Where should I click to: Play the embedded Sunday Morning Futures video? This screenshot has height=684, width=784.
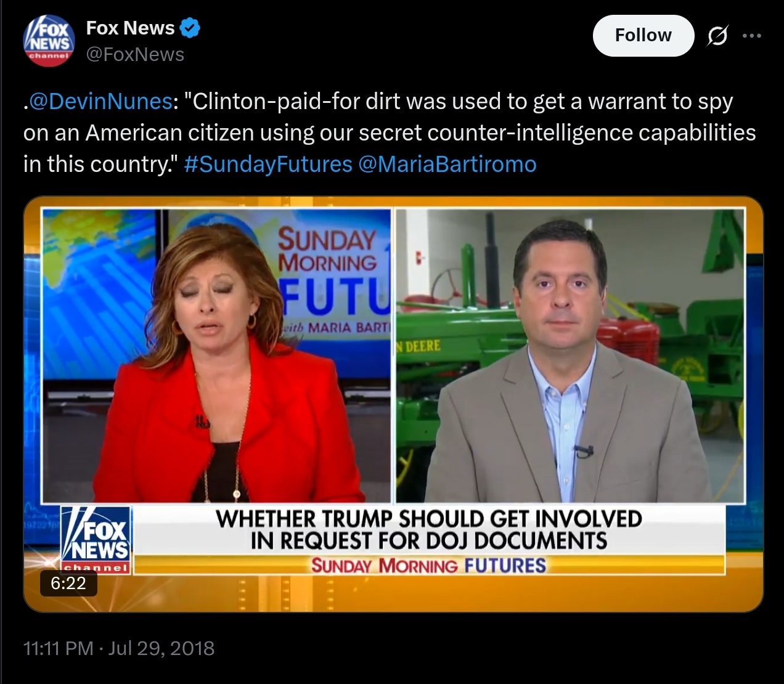(x=393, y=404)
